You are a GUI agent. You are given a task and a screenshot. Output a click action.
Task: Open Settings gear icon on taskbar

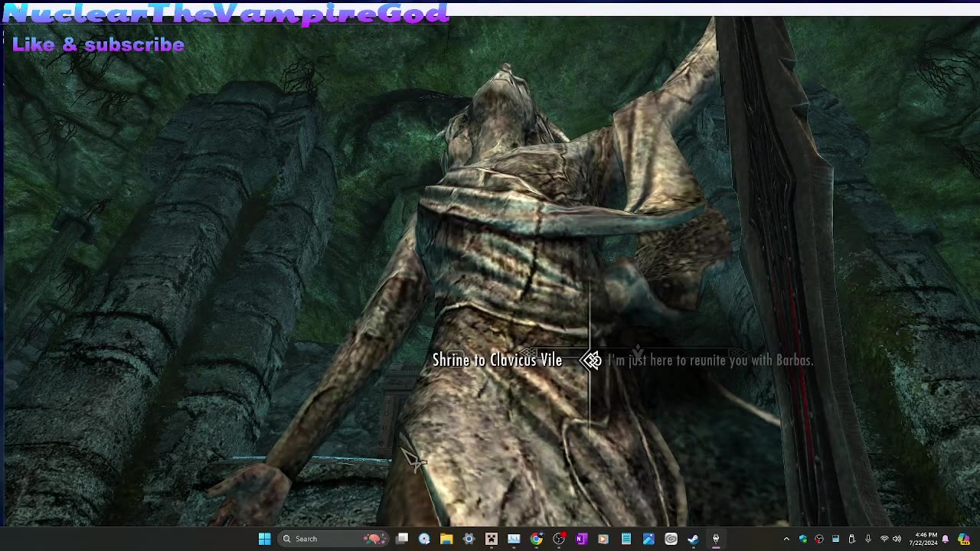[x=469, y=539]
